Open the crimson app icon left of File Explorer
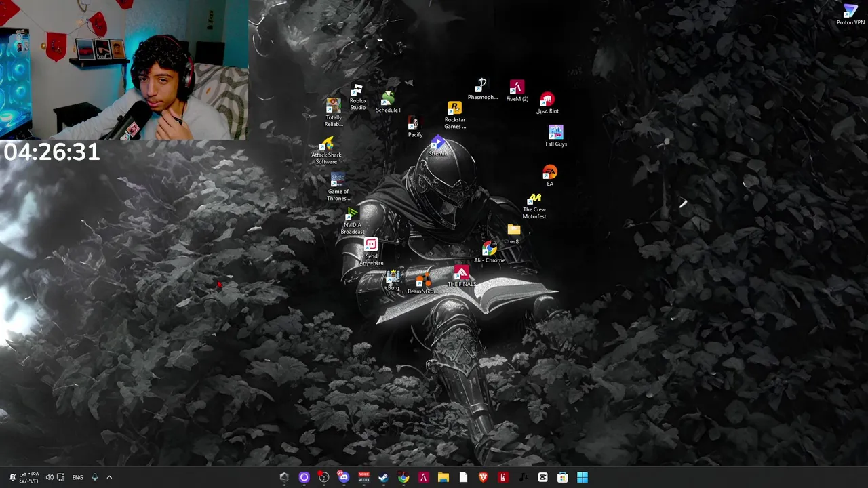 click(423, 477)
